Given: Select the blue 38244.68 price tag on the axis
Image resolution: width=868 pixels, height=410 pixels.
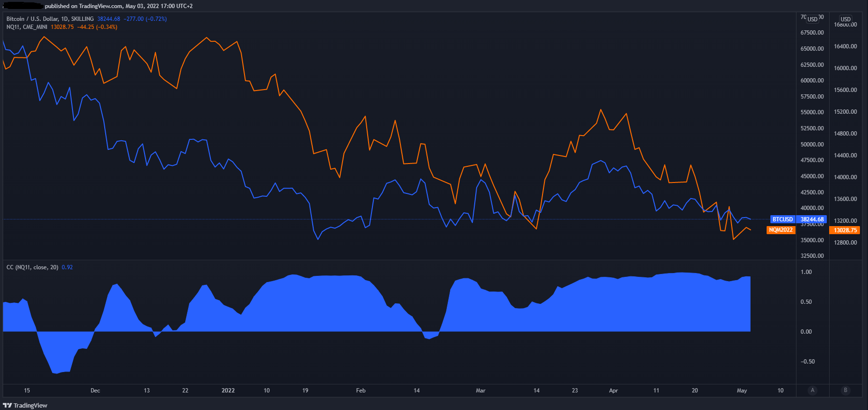Looking at the screenshot, I should pos(812,219).
